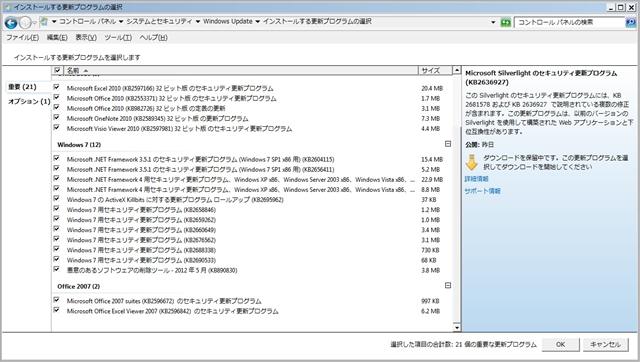Uncheck Microsoft Visio Viewer 2010 (KB2597981) update
The height and width of the screenshot is (362, 640).
(56, 128)
